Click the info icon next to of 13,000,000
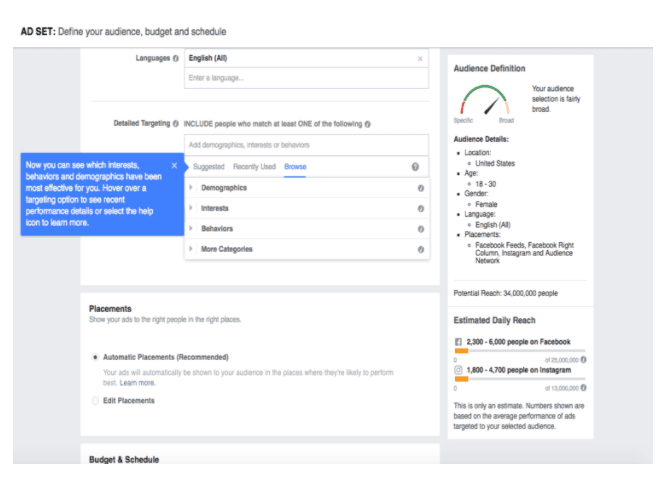Image resolution: width=671 pixels, height=485 pixels. pyautogui.click(x=583, y=388)
